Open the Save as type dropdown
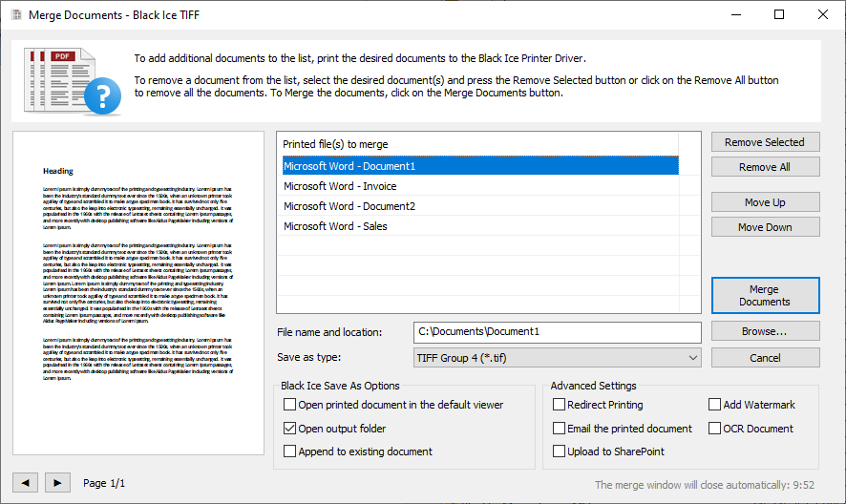 coord(558,358)
